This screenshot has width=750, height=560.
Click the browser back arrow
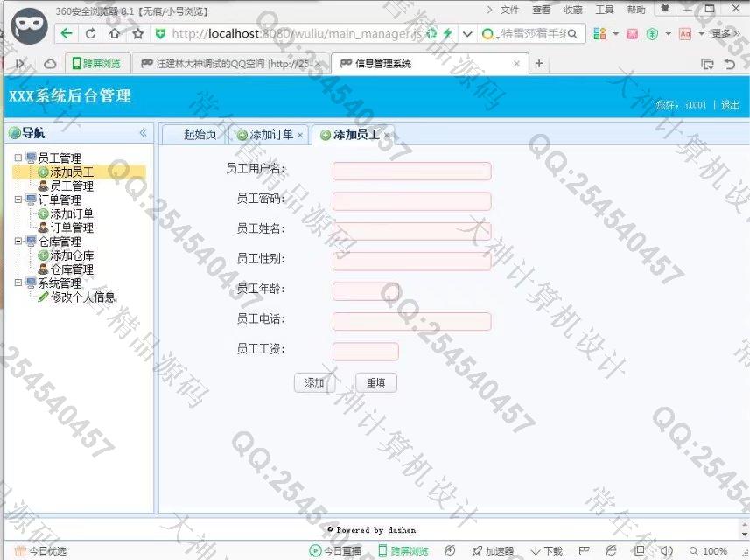click(x=67, y=33)
